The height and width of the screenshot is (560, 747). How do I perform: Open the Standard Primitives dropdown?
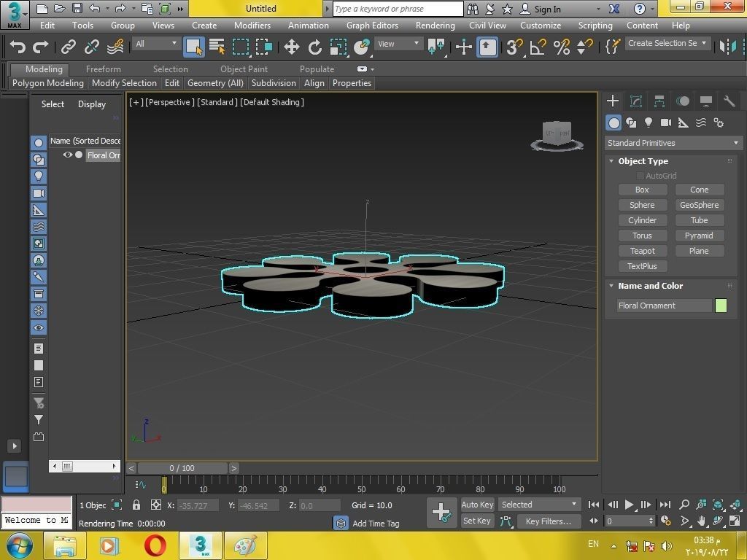coord(673,143)
